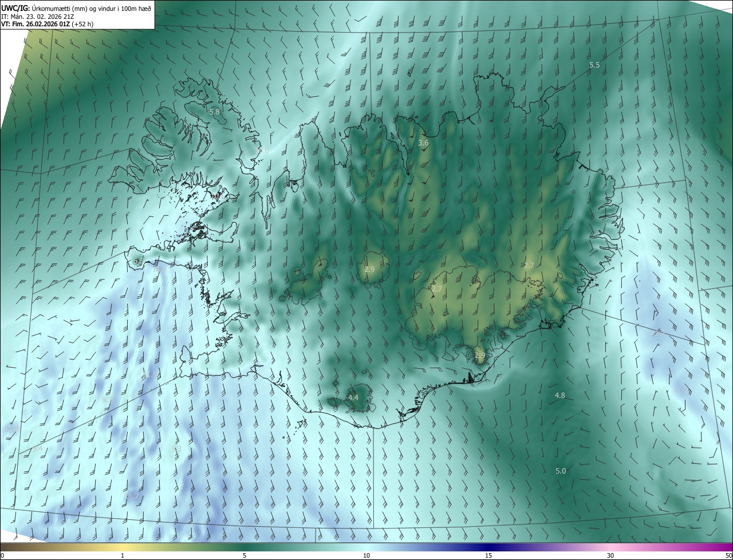Viewport: 733px width, 560px height.
Task: Click the 5.5 value label on the map
Action: point(594,65)
